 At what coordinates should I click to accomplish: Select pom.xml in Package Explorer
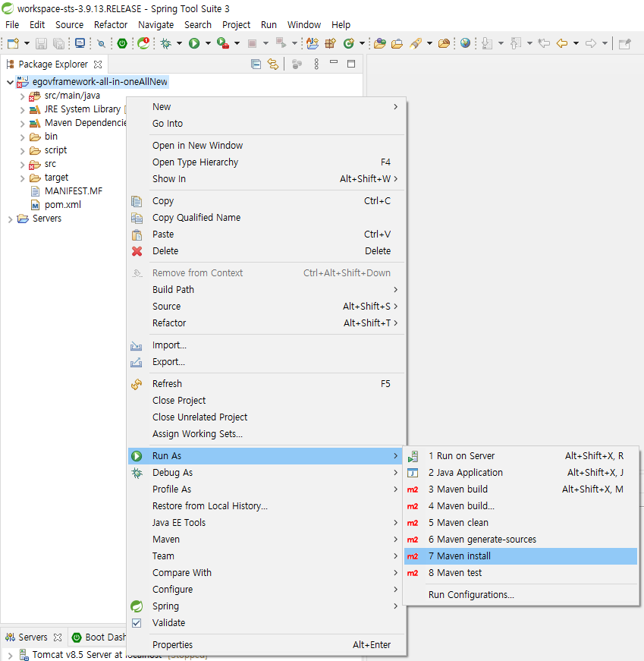pos(62,205)
